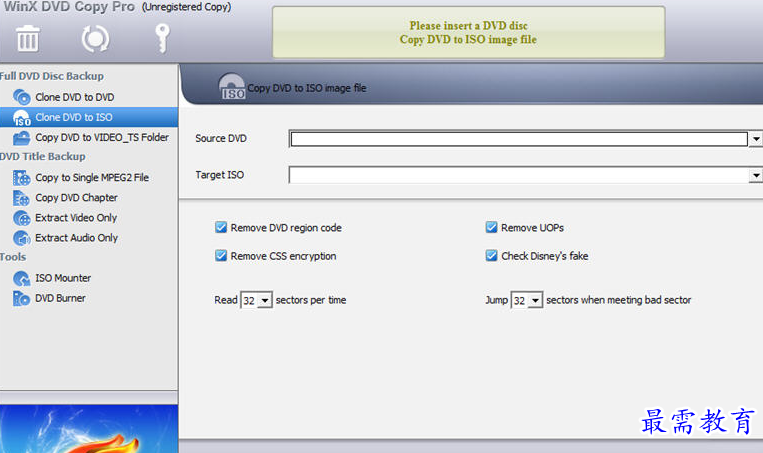This screenshot has height=453, width=763.
Task: Click the circular refresh update icon
Action: (95, 38)
